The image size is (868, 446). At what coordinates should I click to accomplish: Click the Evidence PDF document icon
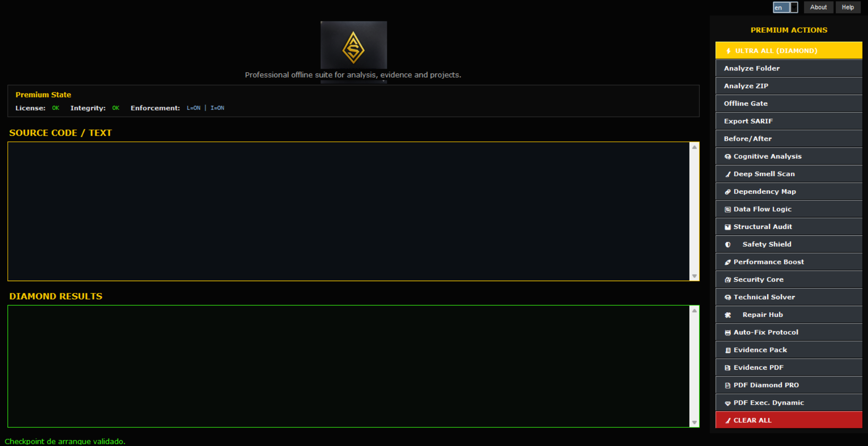(728, 368)
